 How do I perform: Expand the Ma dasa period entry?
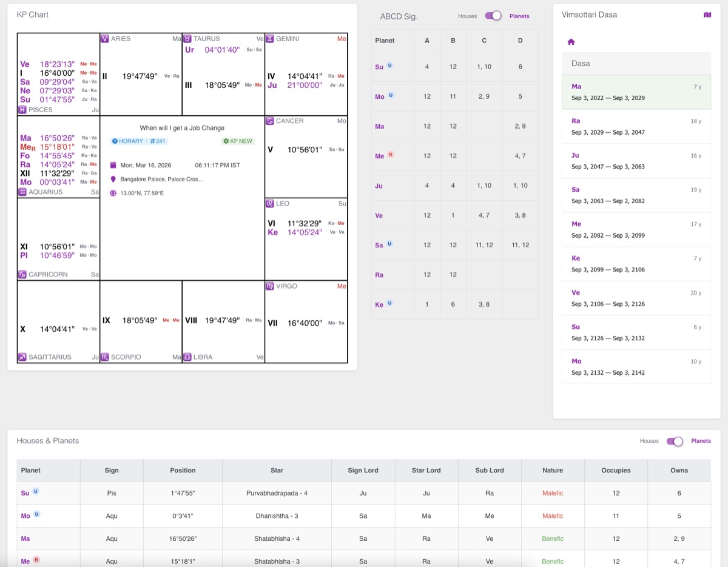click(636, 91)
